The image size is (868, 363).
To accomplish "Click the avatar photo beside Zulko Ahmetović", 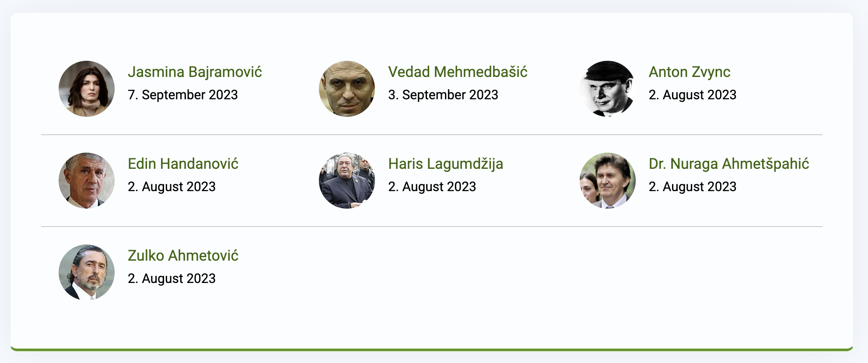I will pos(87,272).
